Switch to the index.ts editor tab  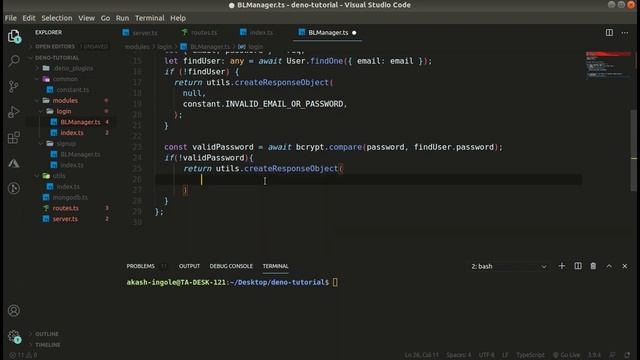(261, 33)
